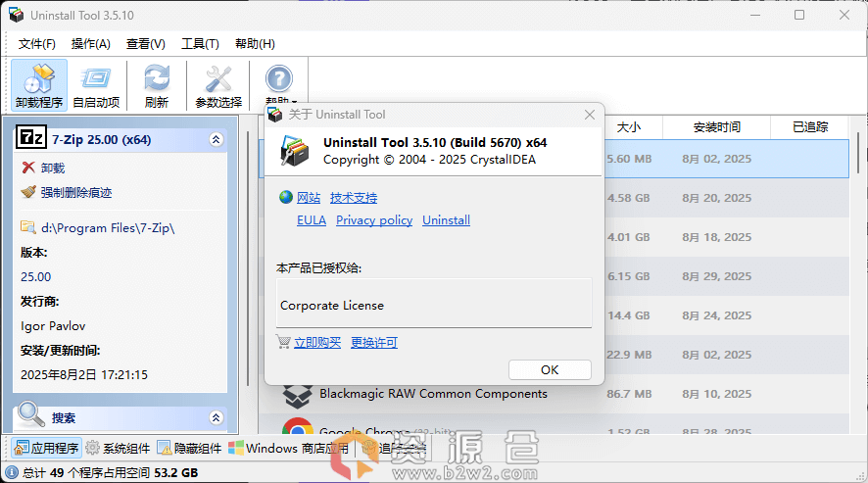The image size is (868, 483).
Task: Click the 卸载程序 uninstaller toolbar icon
Action: point(39,85)
